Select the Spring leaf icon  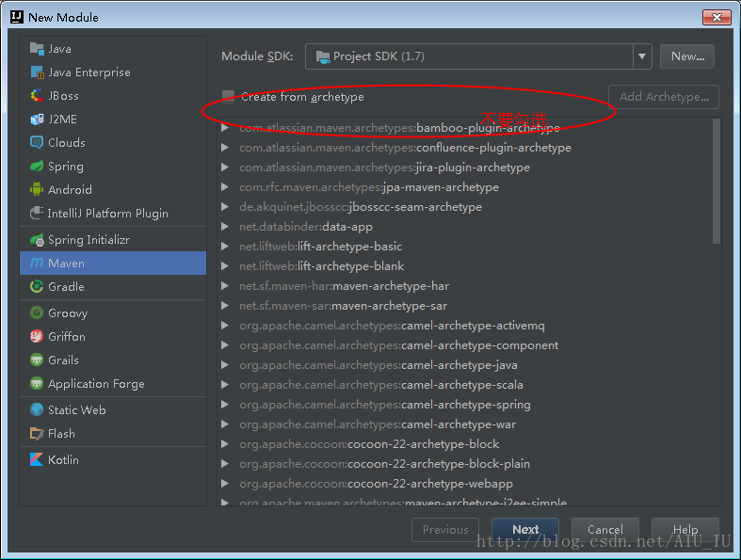tap(37, 166)
